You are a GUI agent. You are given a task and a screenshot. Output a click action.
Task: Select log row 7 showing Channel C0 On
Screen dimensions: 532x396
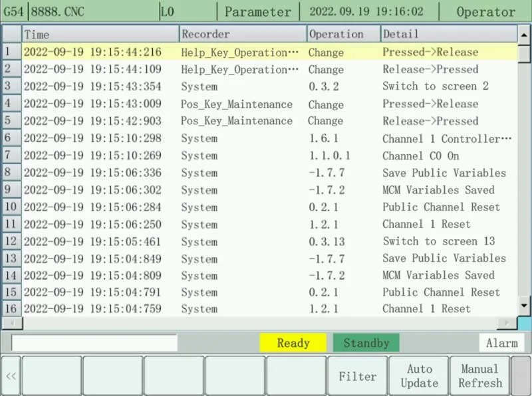pos(266,155)
